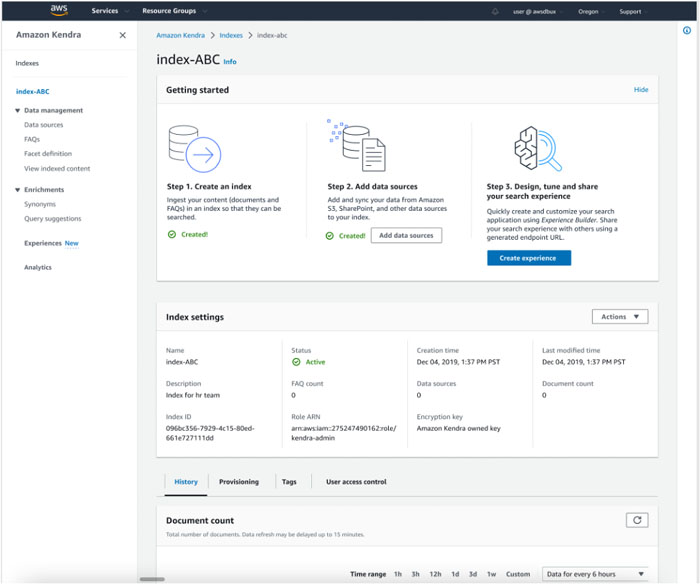Refresh the Document count chart
700x584 pixels.
tap(637, 520)
